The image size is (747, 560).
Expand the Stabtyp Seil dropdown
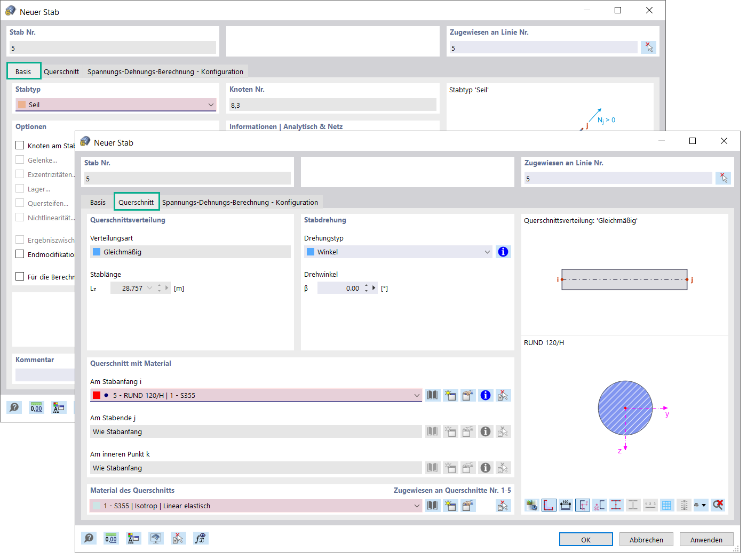[211, 105]
